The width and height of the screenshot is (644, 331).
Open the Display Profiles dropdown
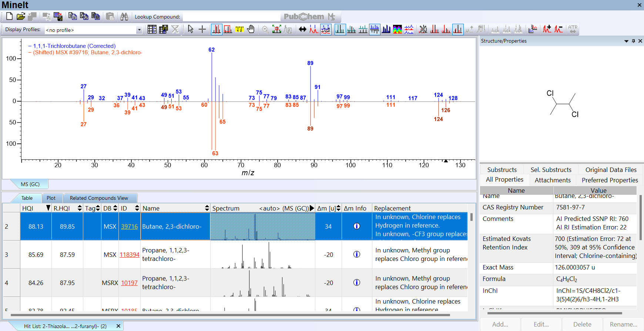pos(139,30)
